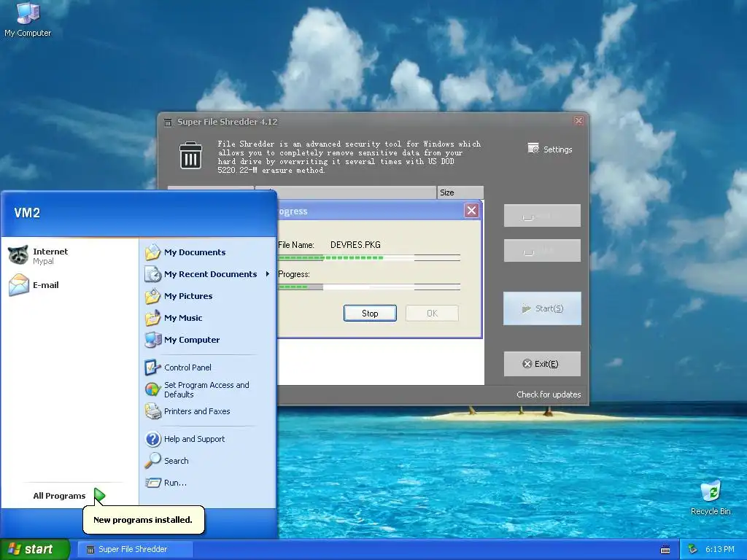Viewport: 747px width, 560px height.
Task: Click the Start(S) button
Action: pos(542,308)
